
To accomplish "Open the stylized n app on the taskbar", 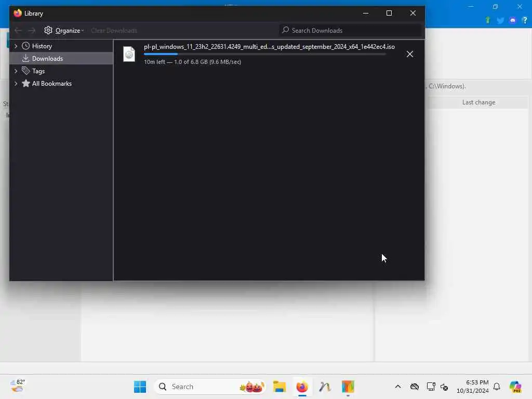I will (x=325, y=387).
